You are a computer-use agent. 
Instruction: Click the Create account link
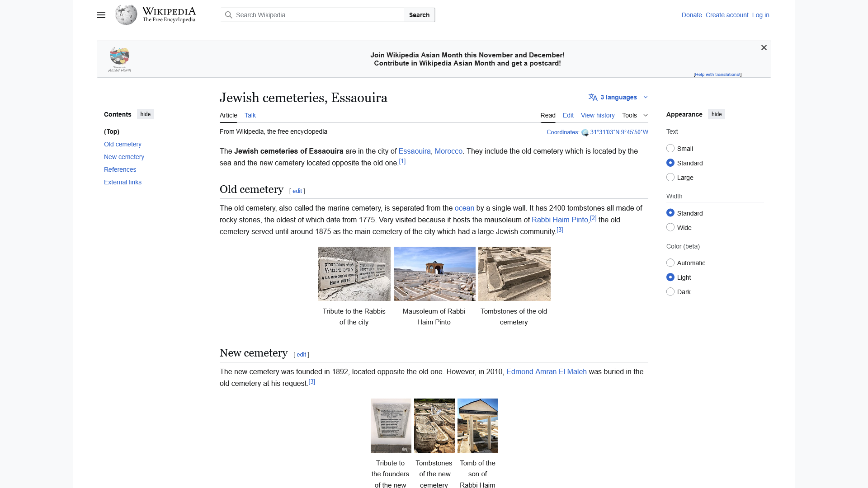pos(726,15)
